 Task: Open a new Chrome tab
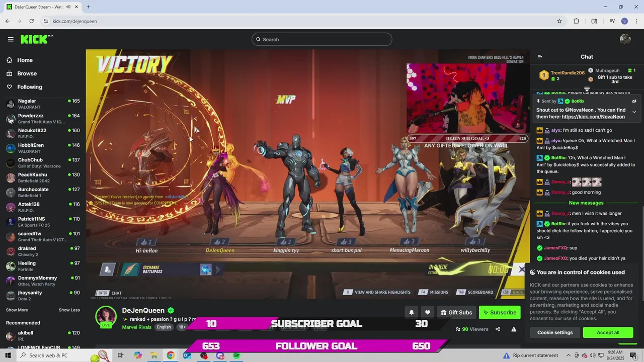89,7
